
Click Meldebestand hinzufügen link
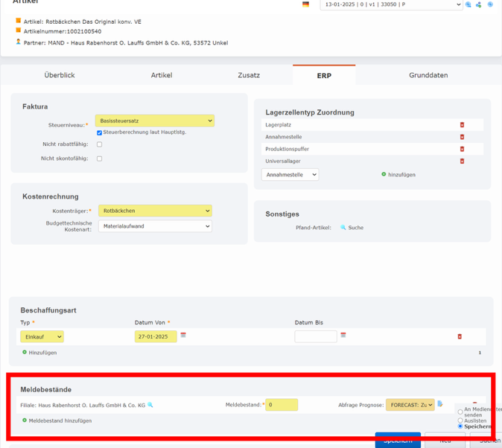point(60,420)
